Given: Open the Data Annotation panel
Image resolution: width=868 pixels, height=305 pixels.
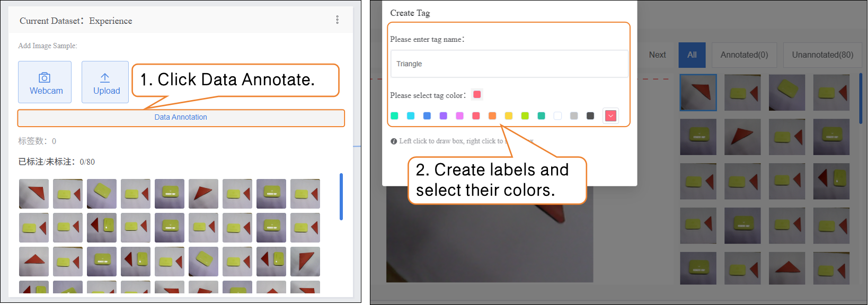Looking at the screenshot, I should [x=181, y=118].
